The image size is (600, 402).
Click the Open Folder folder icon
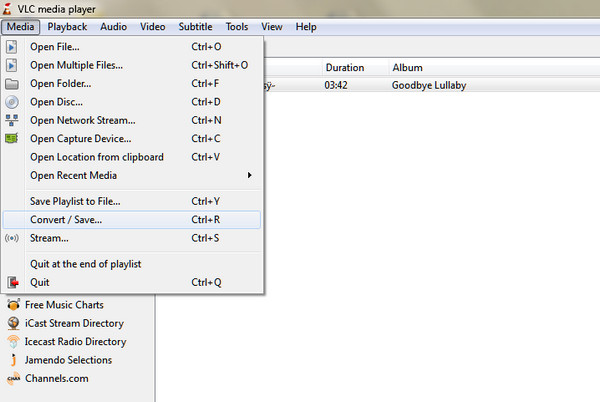(x=12, y=84)
